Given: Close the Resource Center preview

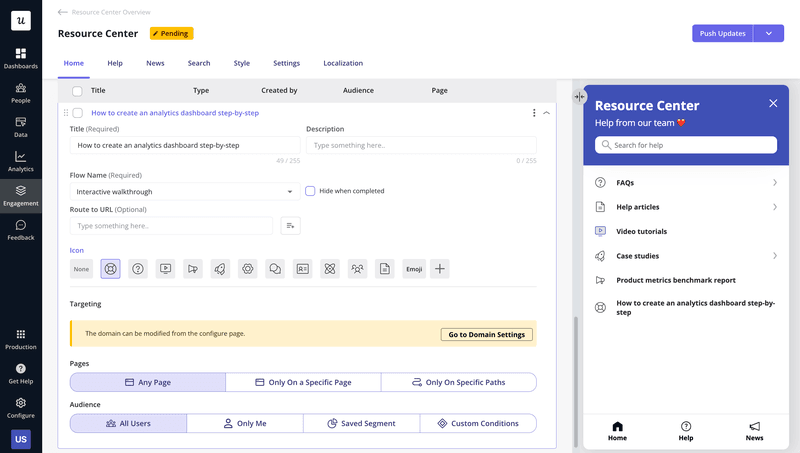Looking at the screenshot, I should pos(773,103).
